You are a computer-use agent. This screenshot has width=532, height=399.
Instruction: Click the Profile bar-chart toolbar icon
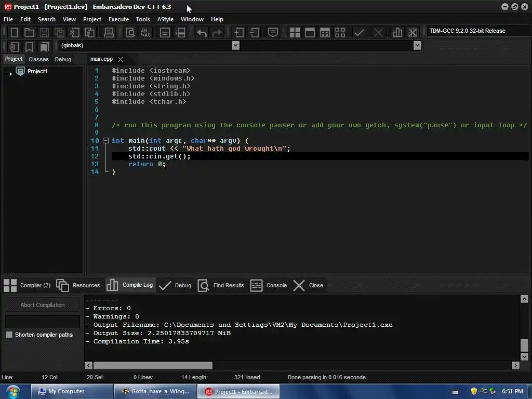click(397, 33)
